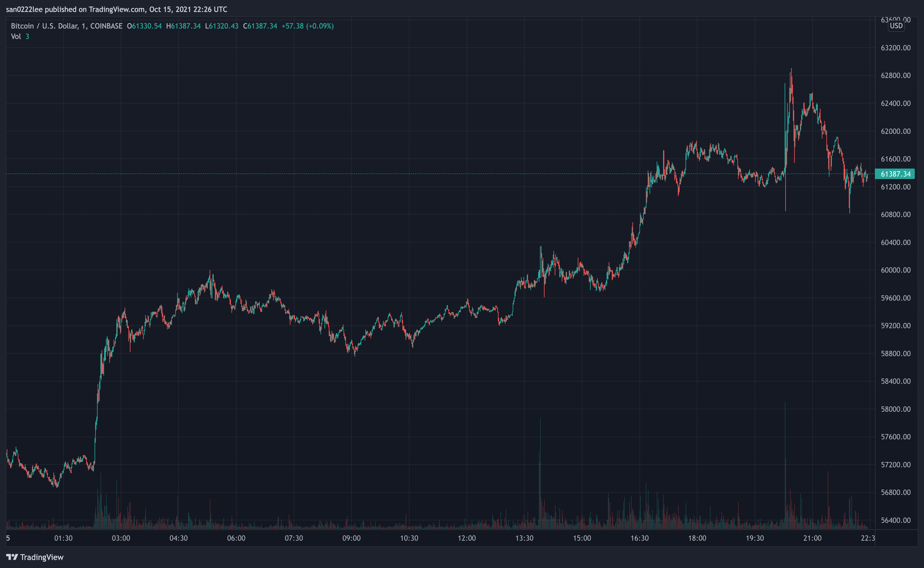Click the change value +57.38 (+0.09%)
Screen dimensions: 924x568
(308, 26)
